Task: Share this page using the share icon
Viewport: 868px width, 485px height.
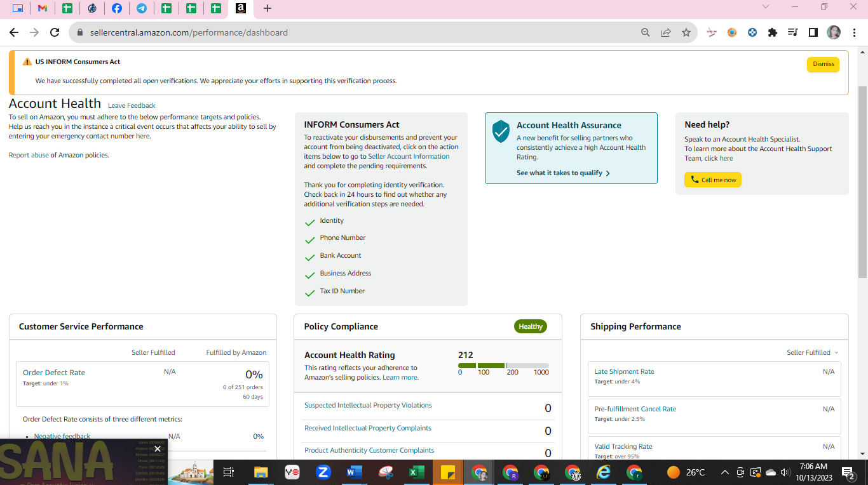Action: 666,32
